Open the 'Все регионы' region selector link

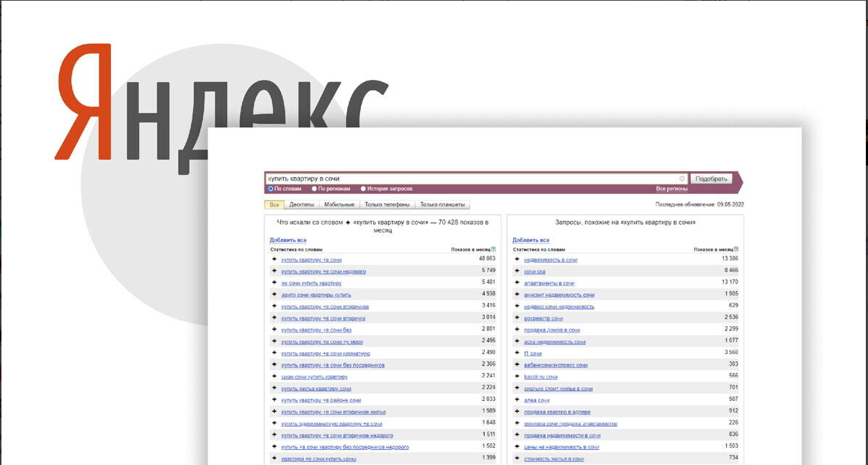point(671,189)
